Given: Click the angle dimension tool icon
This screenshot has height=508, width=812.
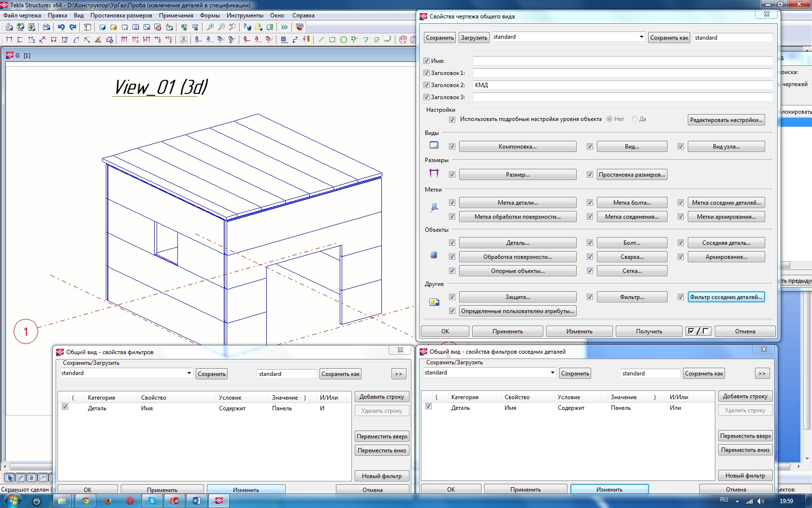Looking at the screenshot, I should click(x=98, y=40).
